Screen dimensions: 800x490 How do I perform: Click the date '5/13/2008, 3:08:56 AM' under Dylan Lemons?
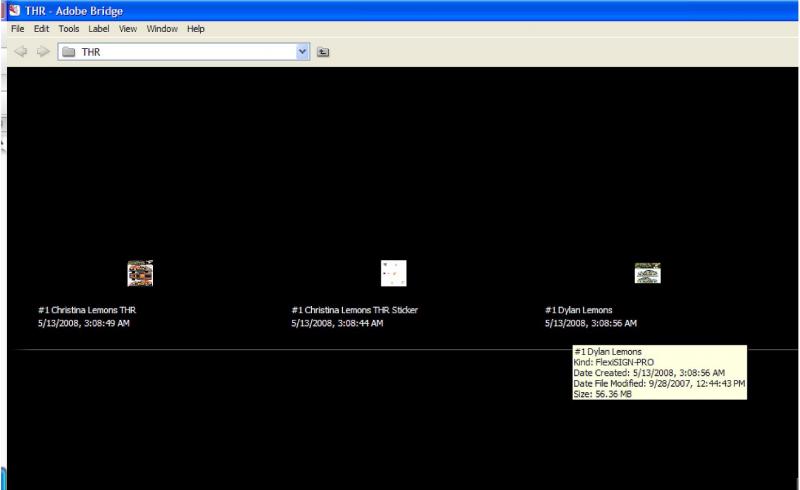(591, 323)
